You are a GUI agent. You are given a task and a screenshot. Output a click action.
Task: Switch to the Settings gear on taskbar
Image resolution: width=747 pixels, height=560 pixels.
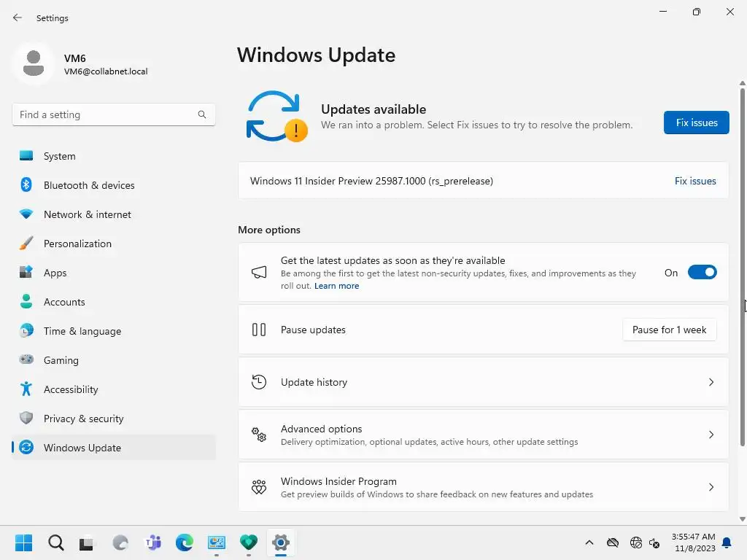tap(281, 542)
